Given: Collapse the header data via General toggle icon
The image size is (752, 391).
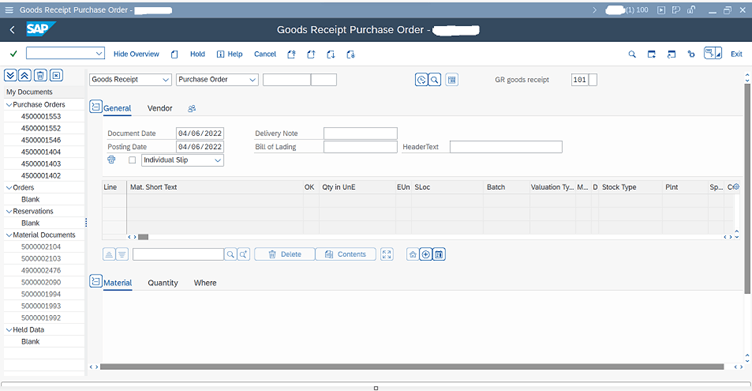Looking at the screenshot, I should [95, 107].
